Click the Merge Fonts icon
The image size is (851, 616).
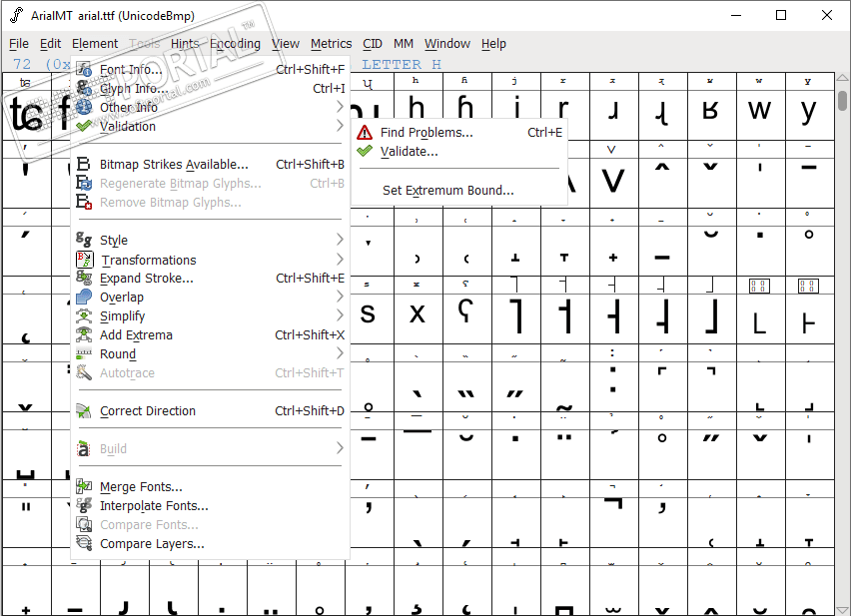point(84,486)
